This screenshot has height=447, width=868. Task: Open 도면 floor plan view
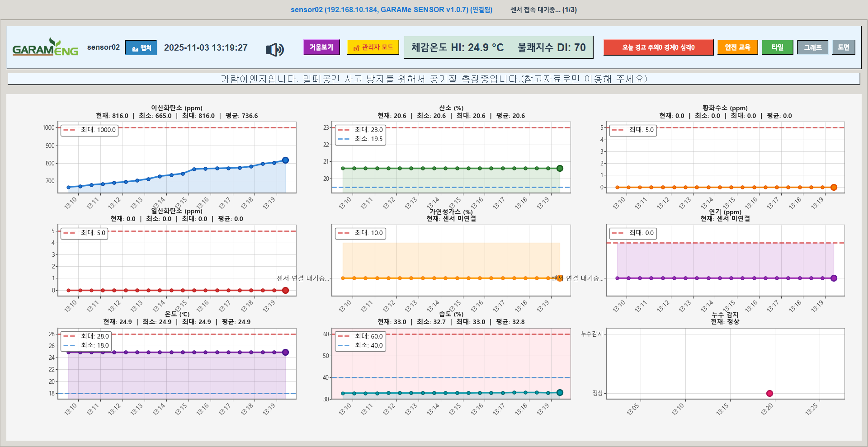tap(844, 47)
